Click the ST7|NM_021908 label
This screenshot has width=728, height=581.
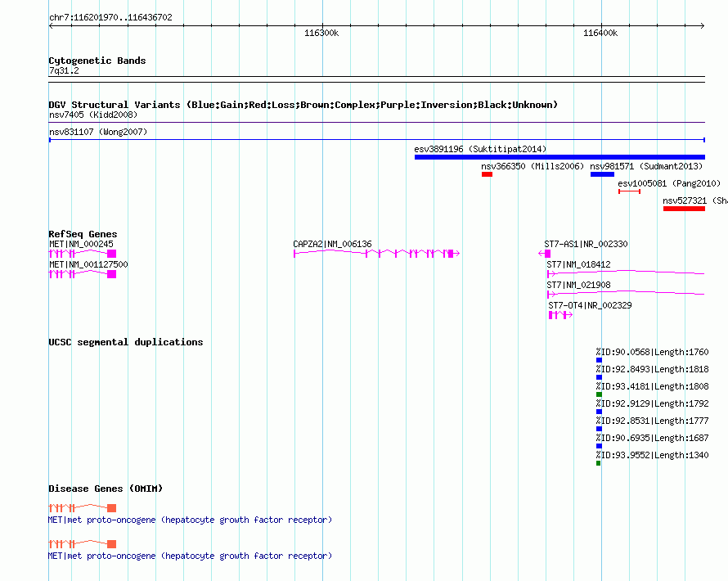(578, 285)
